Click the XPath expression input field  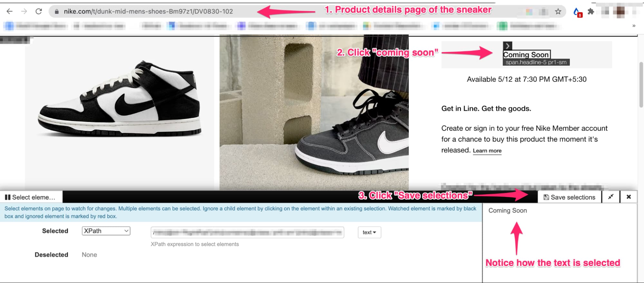pyautogui.click(x=247, y=232)
